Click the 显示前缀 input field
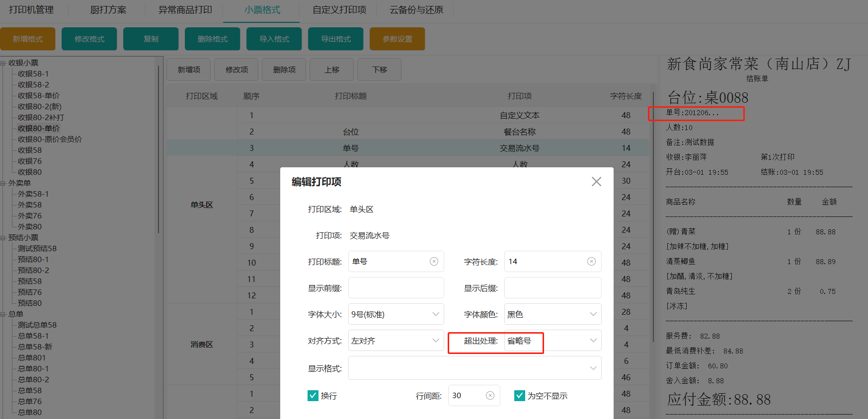This screenshot has height=419, width=868. point(396,288)
